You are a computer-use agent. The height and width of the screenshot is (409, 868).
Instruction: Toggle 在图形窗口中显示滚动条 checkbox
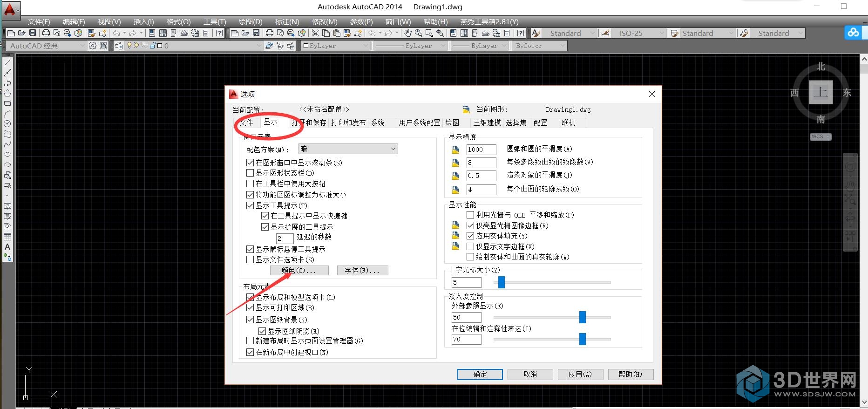click(250, 163)
